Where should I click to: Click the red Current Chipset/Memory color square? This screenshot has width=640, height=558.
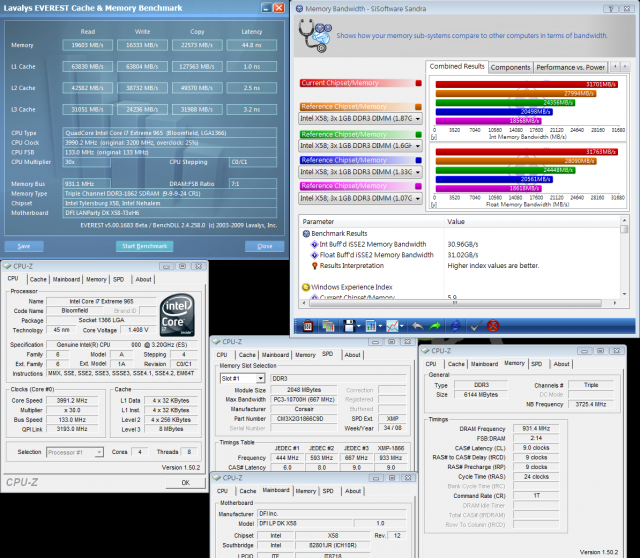point(418,83)
